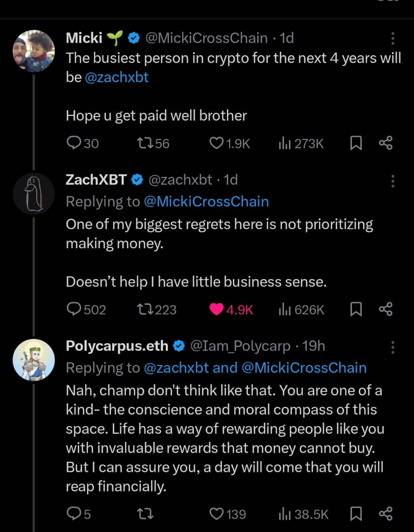Share Micki's tweet

coord(385,143)
